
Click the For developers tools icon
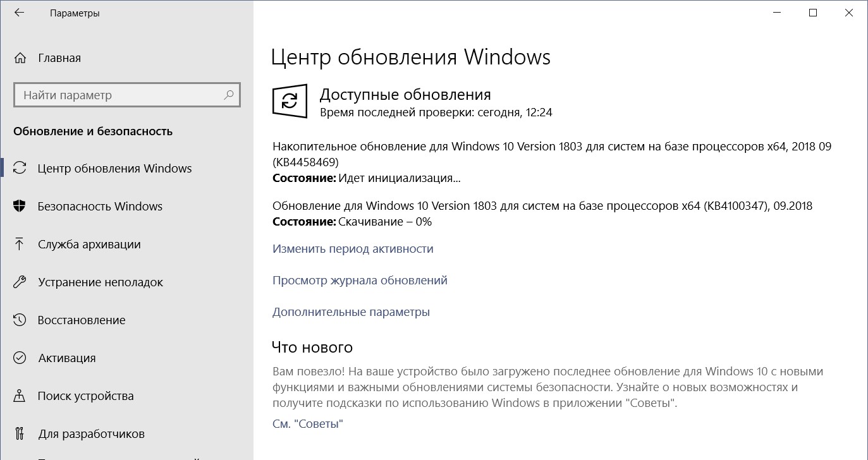[x=20, y=434]
